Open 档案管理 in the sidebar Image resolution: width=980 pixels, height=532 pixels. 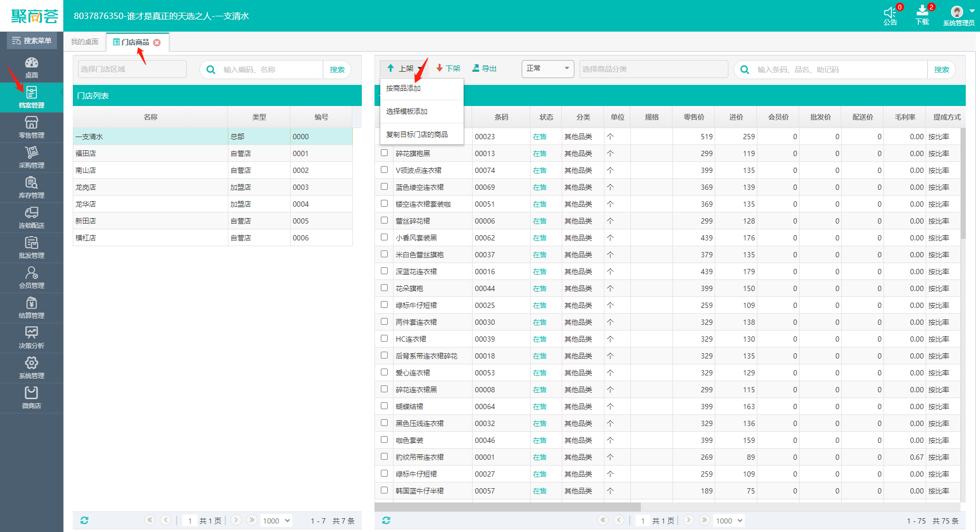click(32, 98)
